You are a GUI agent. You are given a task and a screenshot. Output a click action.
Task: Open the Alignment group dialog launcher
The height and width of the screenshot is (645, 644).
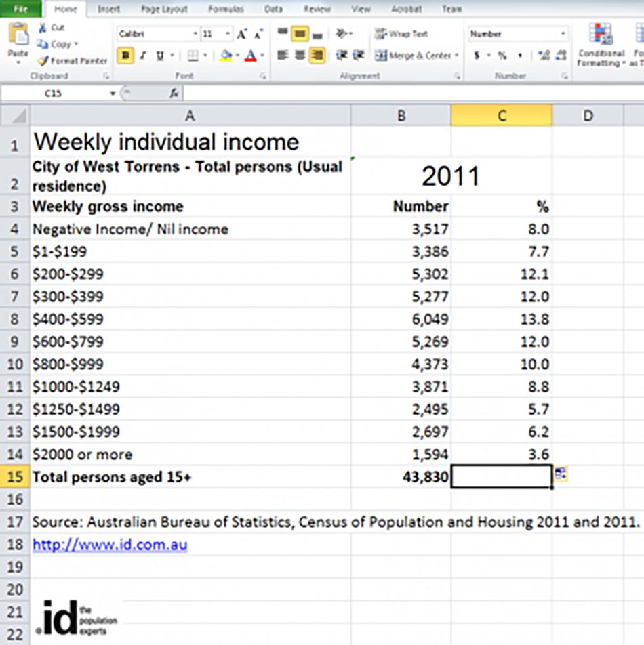click(457, 76)
